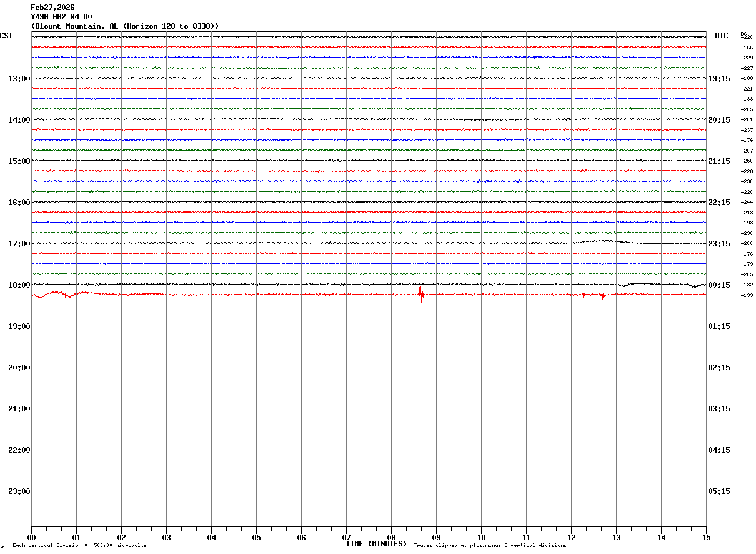This screenshot has width=756, height=554.
Task: Click the large red spike near minute 8.6
Action: [x=420, y=293]
